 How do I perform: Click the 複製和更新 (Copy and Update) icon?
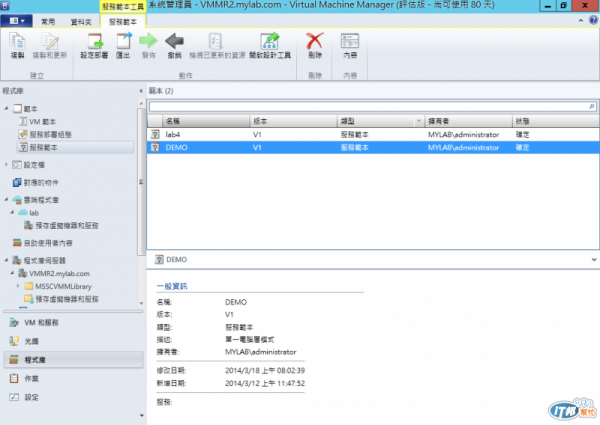tap(50, 41)
